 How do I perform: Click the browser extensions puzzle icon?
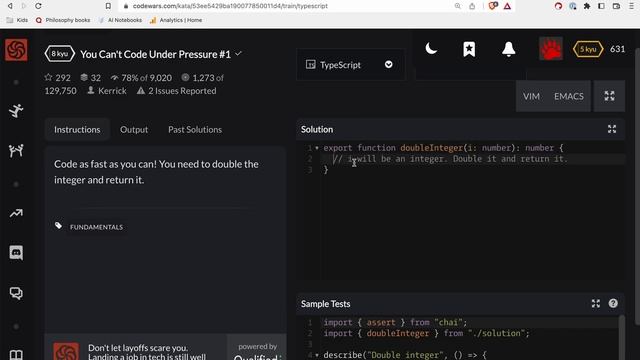tap(587, 6)
